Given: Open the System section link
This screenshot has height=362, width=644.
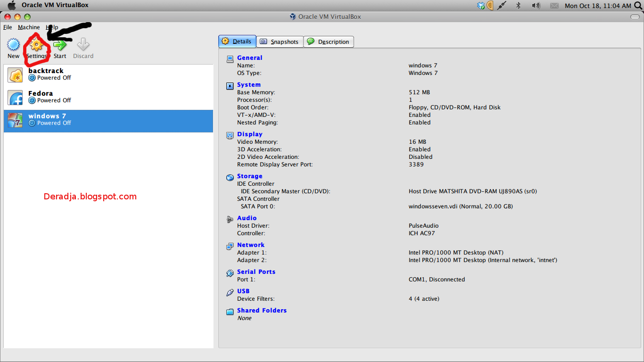Looking at the screenshot, I should [x=249, y=85].
